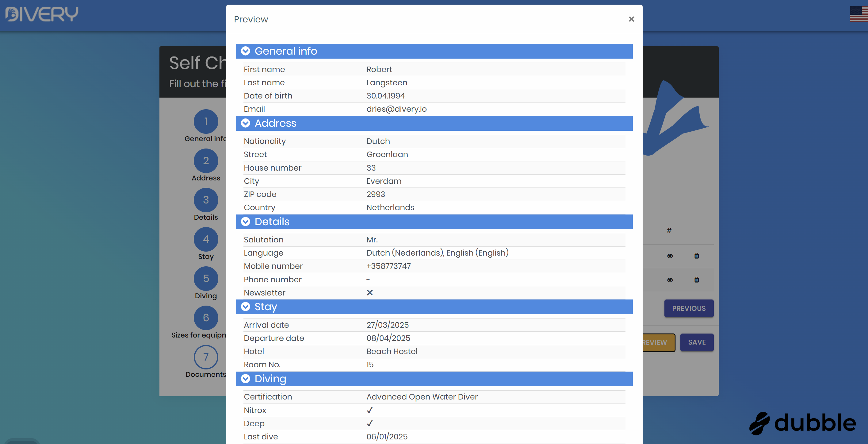Open language selector US flag icon

point(858,14)
